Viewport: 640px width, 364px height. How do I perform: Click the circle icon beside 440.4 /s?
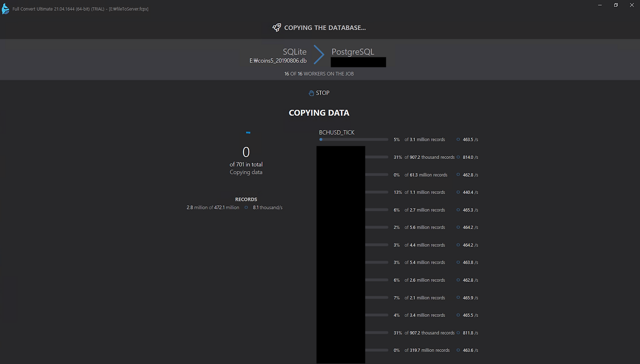tap(458, 192)
